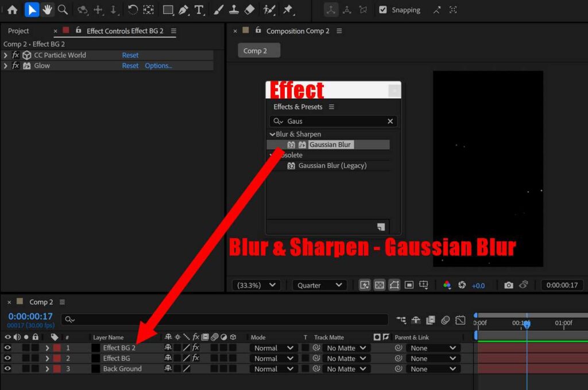Select the Eraser tool
588x390 pixels.
[250, 10]
